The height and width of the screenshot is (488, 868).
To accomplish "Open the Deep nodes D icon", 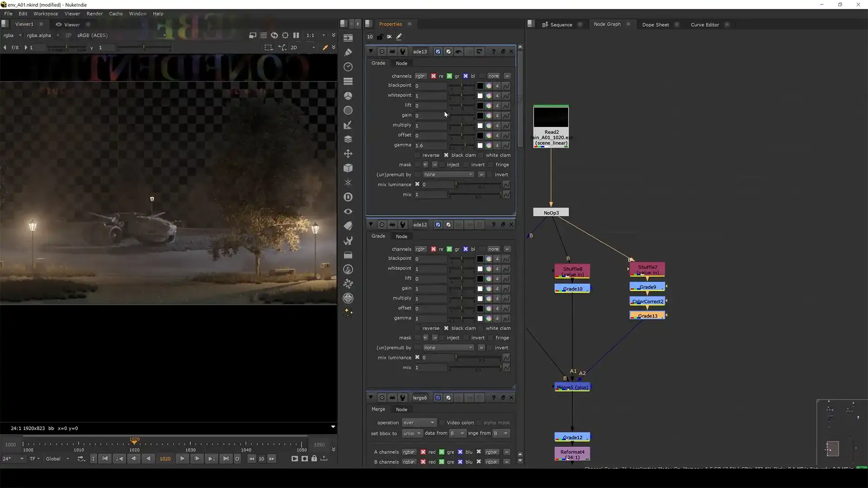I will (x=348, y=197).
